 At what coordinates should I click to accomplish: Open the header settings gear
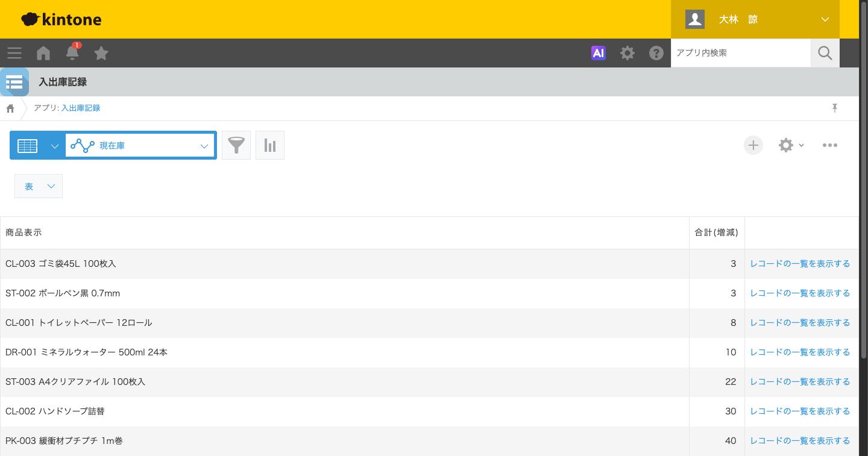627,53
